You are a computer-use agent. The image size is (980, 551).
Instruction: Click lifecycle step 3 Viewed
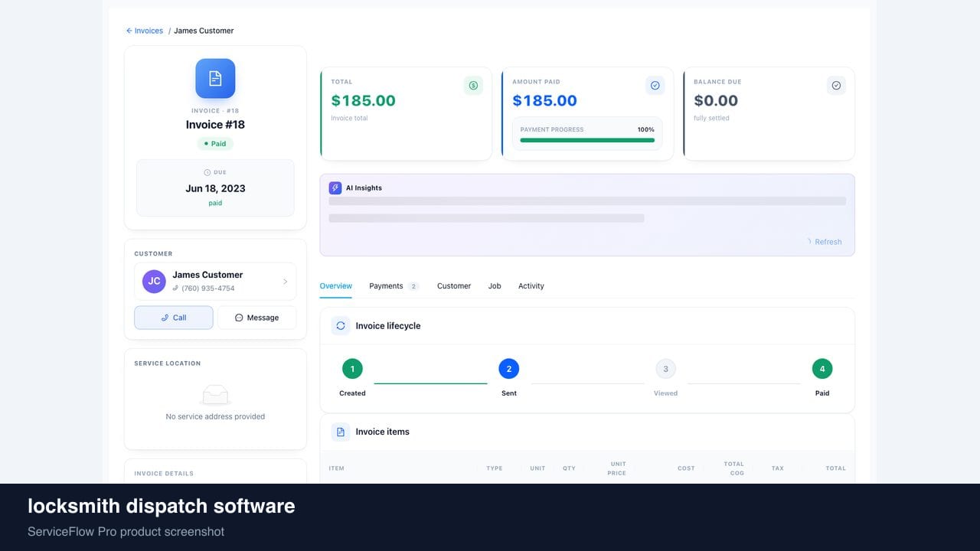[665, 369]
